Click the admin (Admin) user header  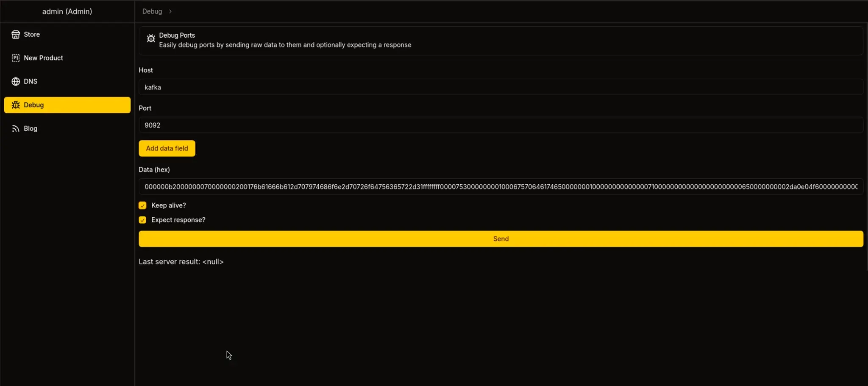67,11
